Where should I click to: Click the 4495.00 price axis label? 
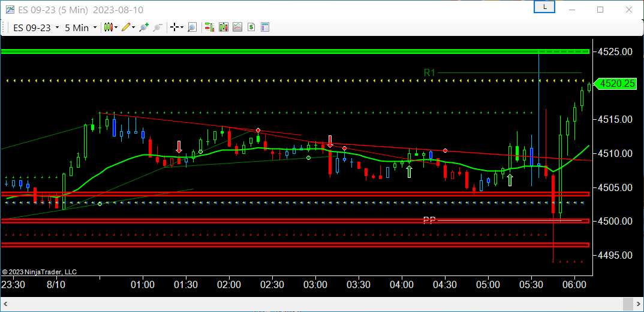(x=615, y=255)
